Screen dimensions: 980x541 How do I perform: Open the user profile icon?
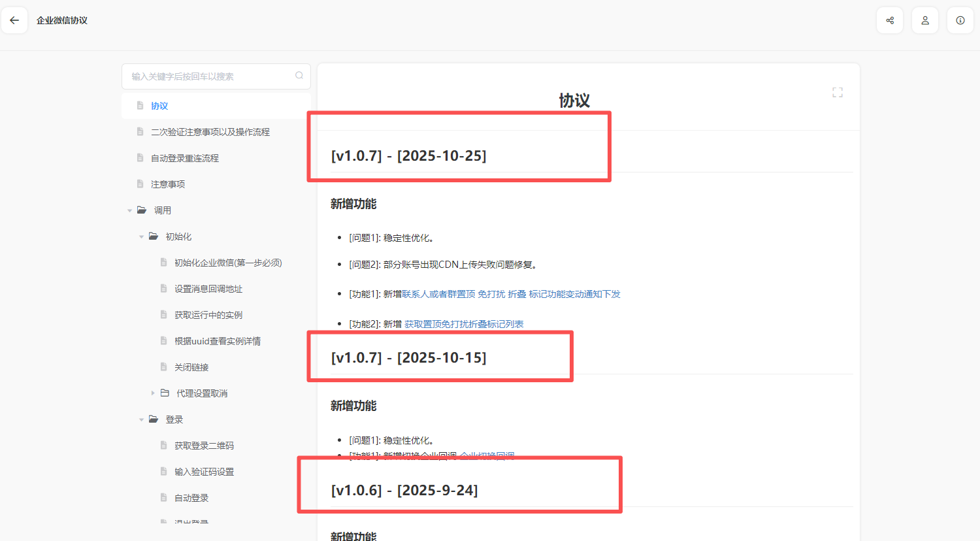pyautogui.click(x=925, y=20)
